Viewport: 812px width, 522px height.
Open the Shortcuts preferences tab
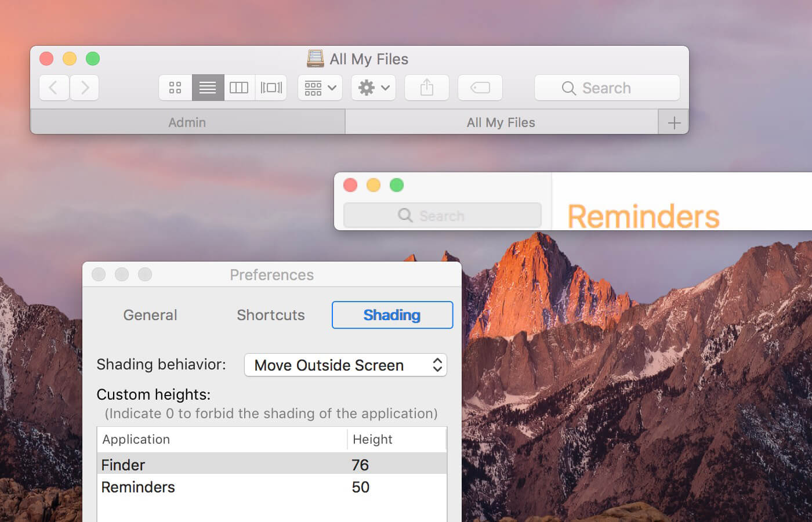tap(271, 315)
